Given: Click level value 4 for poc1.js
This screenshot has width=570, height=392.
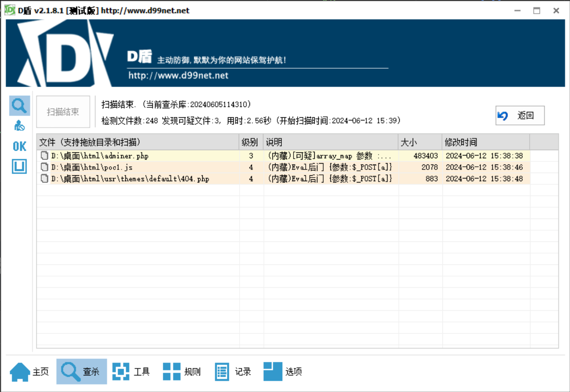Looking at the screenshot, I should pyautogui.click(x=251, y=167).
